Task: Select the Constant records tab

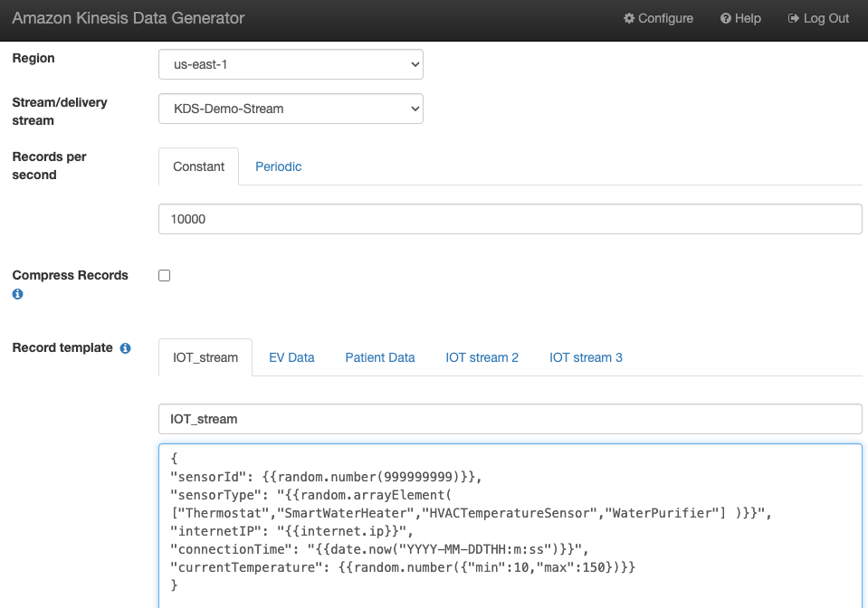Action: tap(199, 166)
